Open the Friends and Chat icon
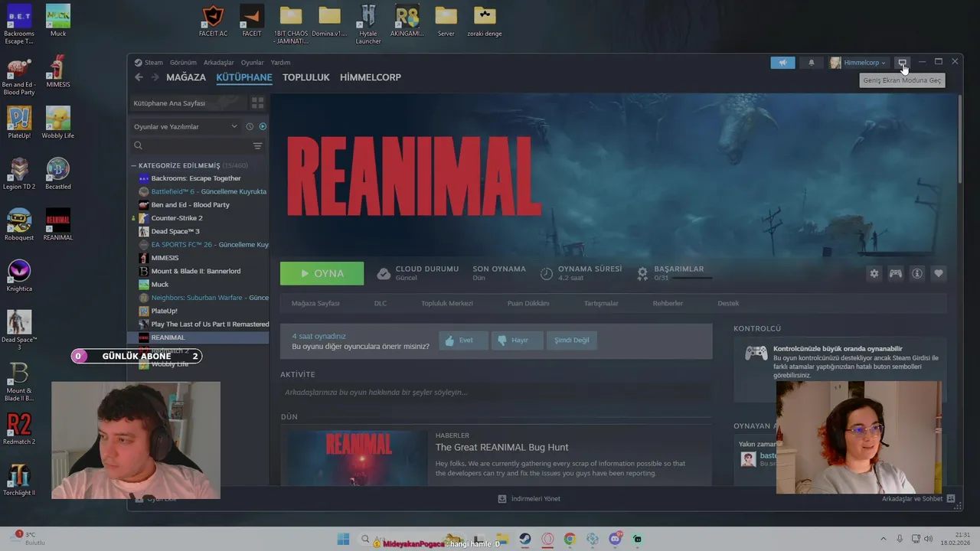The width and height of the screenshot is (980, 551). 951,499
